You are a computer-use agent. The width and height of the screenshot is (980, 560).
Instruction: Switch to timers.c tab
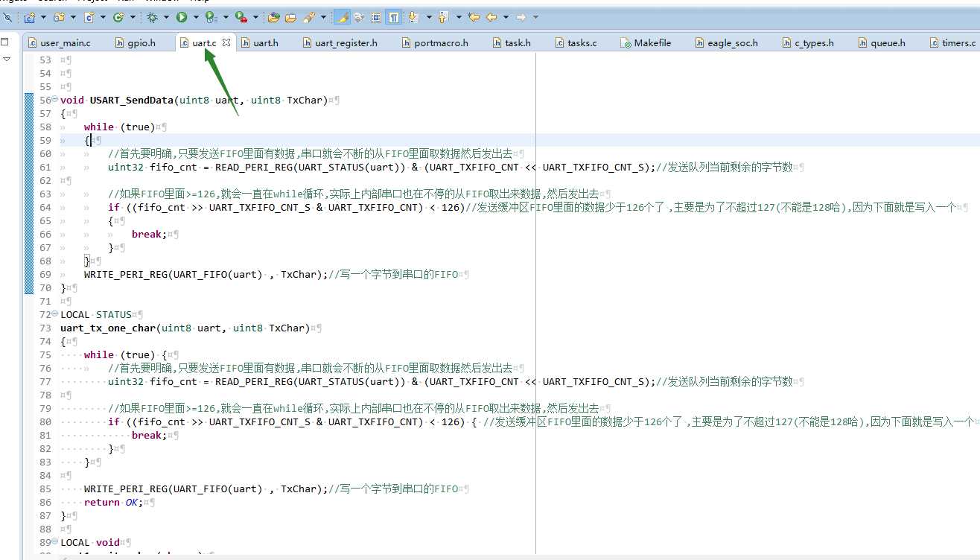tap(952, 43)
